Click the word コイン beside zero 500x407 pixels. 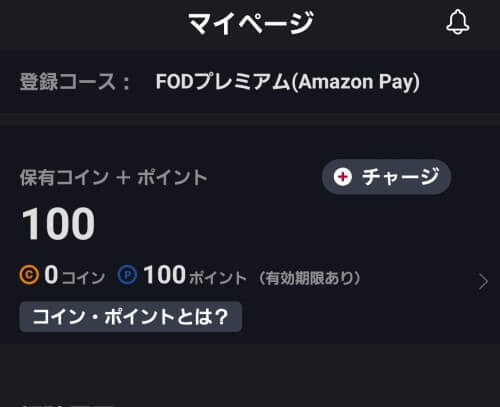click(83, 278)
